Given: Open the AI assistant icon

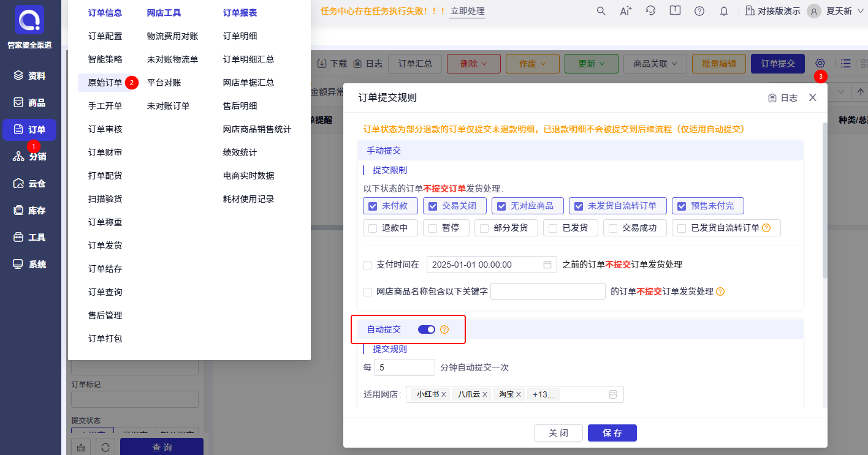Looking at the screenshot, I should pyautogui.click(x=626, y=11).
